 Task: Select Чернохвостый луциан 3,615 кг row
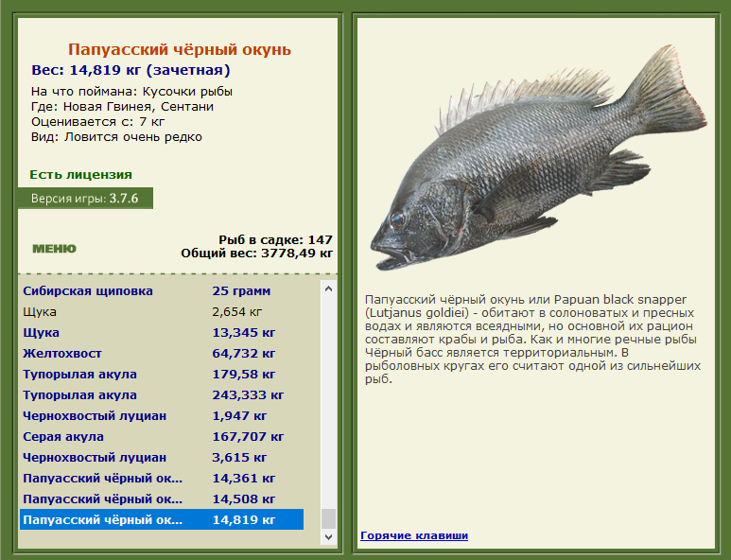pos(162,458)
